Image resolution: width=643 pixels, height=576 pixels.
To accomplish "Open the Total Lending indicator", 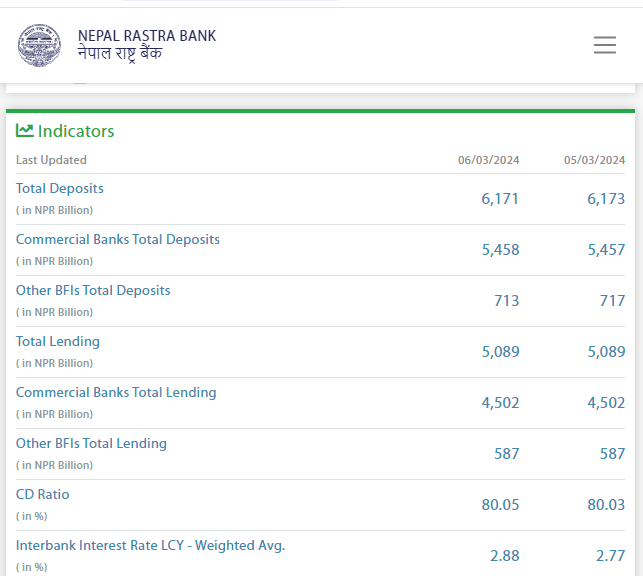I will pyautogui.click(x=58, y=341).
